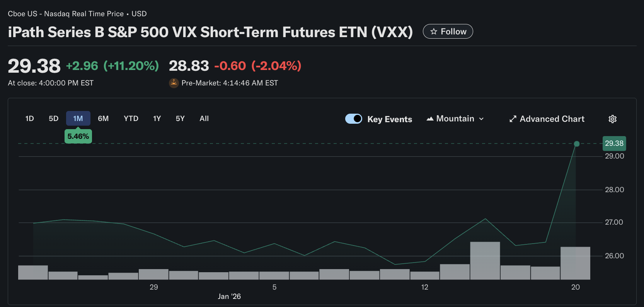Click the star icon inside the Follow button
The height and width of the screenshot is (307, 644).
(x=434, y=31)
